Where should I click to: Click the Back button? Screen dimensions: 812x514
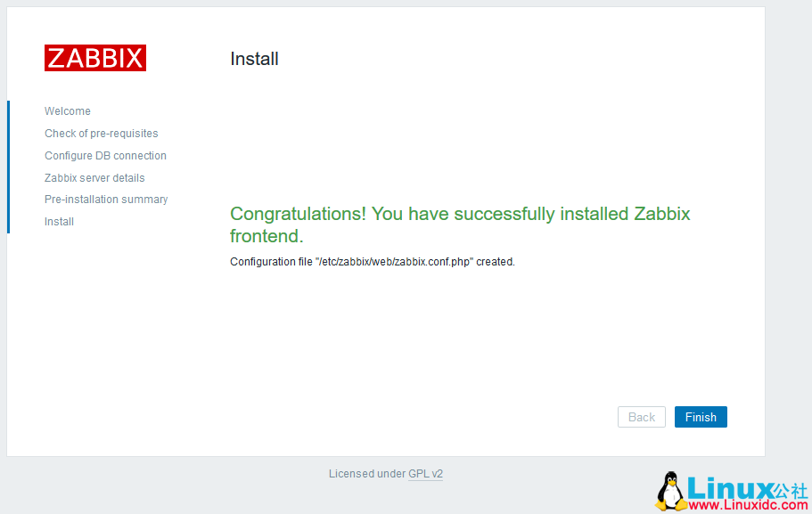642,417
